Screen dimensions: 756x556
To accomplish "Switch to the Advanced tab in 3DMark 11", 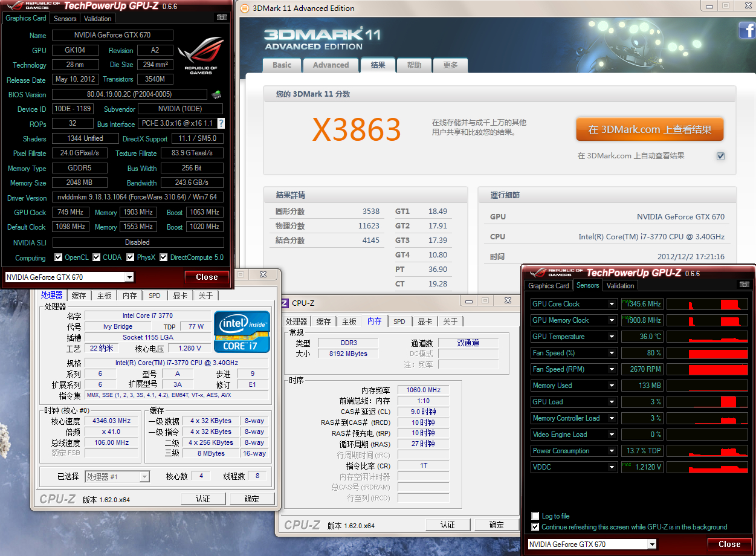I will tap(331, 65).
